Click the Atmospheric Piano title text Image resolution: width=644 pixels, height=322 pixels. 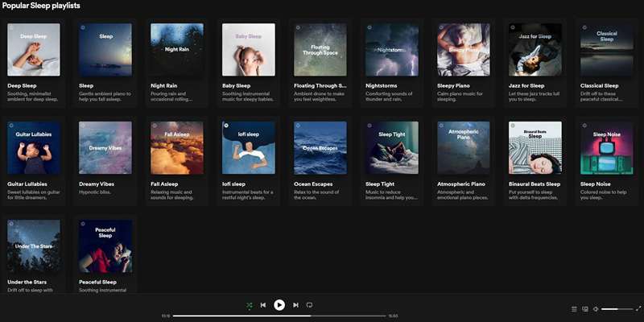(x=460, y=184)
